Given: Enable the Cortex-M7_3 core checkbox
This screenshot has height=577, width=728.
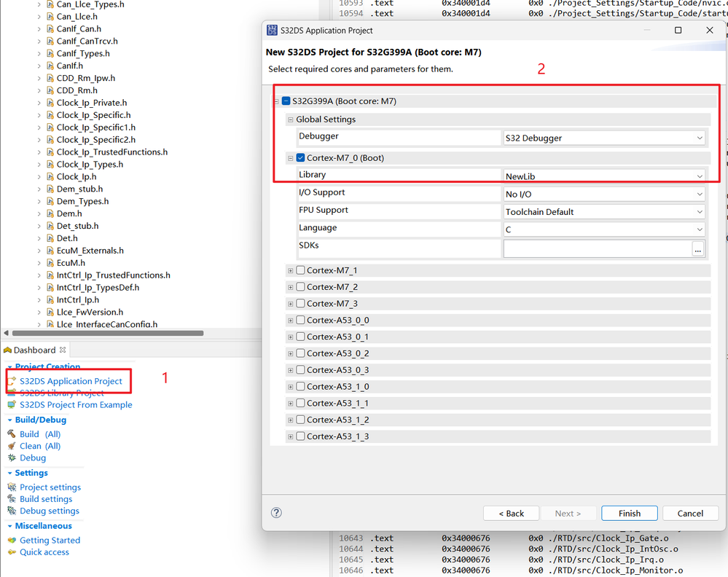Looking at the screenshot, I should coord(300,303).
